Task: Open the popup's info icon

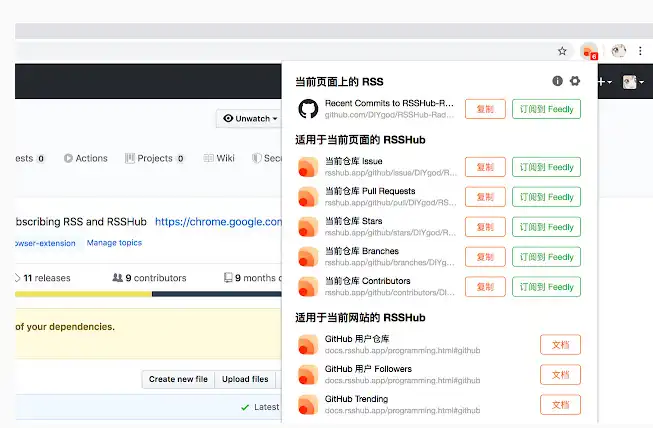Action: pyautogui.click(x=557, y=81)
